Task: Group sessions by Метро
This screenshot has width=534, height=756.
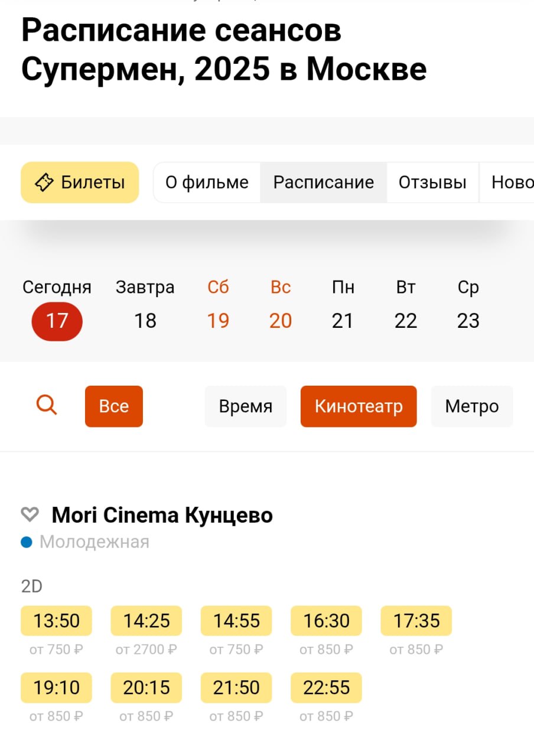Action: point(472,406)
